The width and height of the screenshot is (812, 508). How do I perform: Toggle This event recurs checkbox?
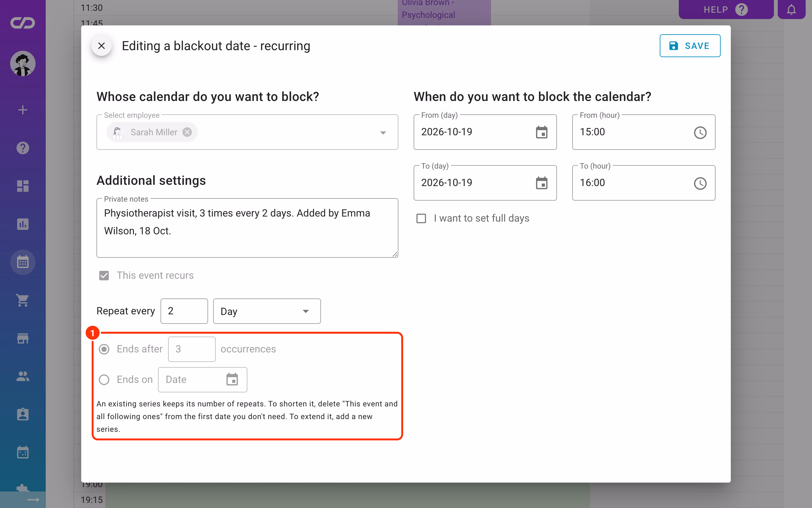click(104, 276)
